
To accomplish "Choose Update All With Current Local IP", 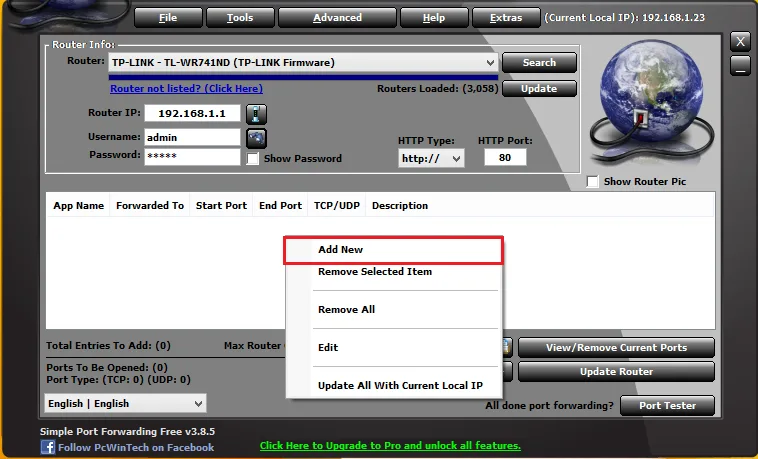I will 394,385.
